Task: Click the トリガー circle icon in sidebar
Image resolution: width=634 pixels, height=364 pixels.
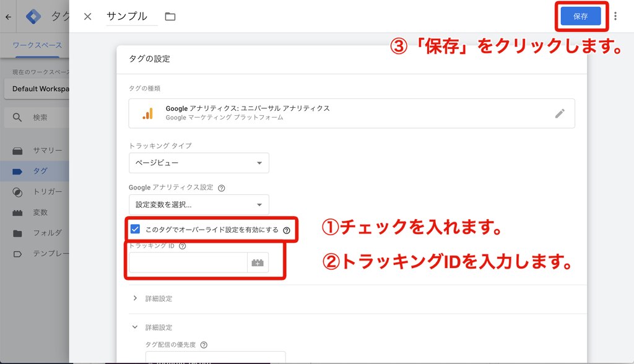Action: (x=17, y=192)
